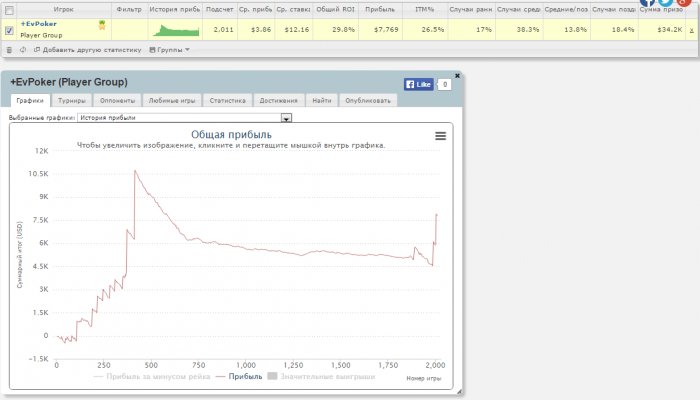This screenshot has width=700, height=400.
Task: Select the Статистика tab
Action: (x=228, y=100)
